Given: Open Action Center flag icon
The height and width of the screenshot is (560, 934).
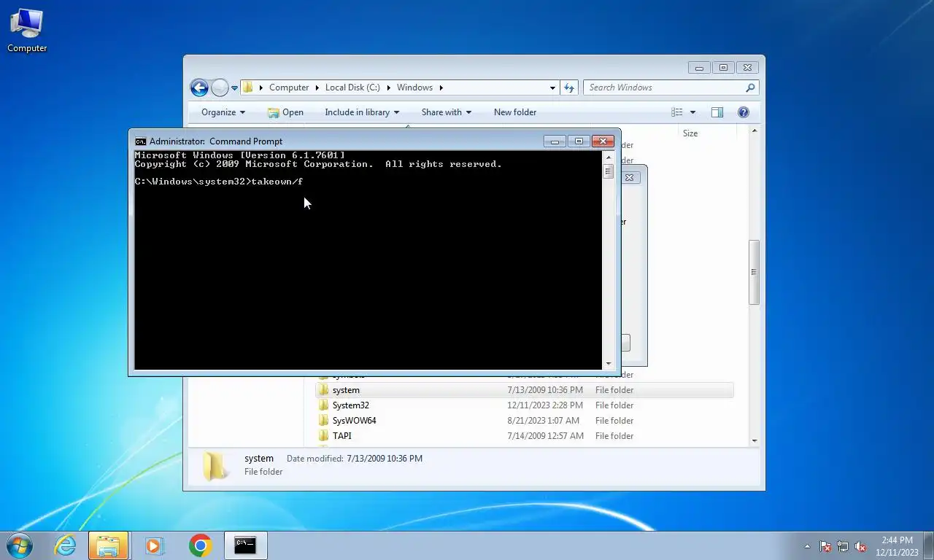Looking at the screenshot, I should coord(825,546).
